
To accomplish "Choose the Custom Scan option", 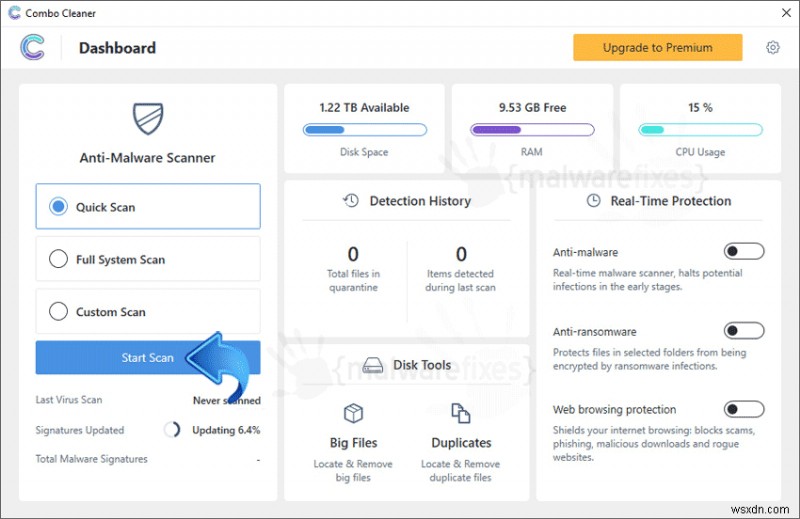I will pyautogui.click(x=148, y=311).
